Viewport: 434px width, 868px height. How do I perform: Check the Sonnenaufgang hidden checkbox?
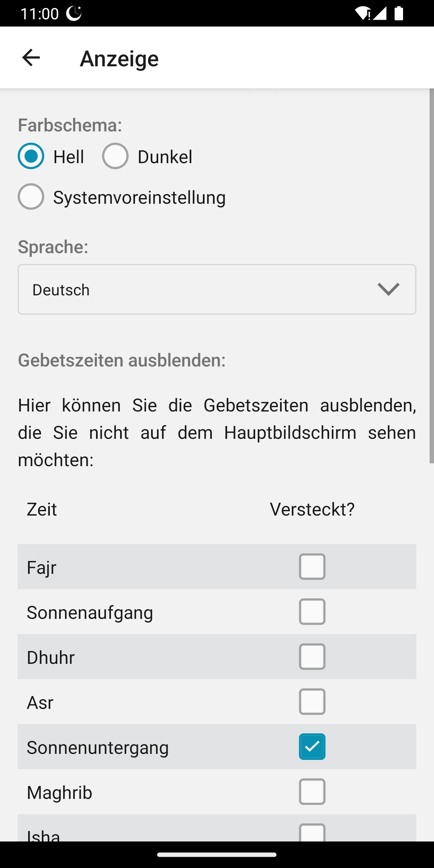pos(312,612)
